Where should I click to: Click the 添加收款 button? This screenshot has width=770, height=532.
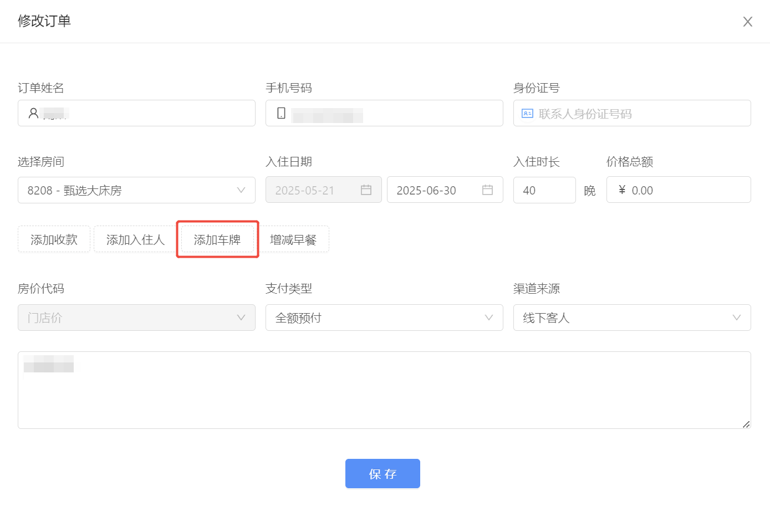tap(54, 239)
